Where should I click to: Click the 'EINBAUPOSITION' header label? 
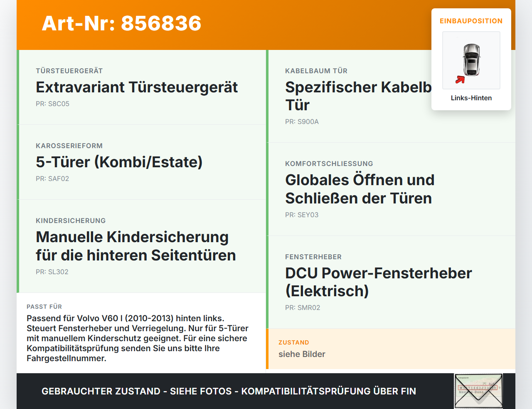pyautogui.click(x=471, y=21)
